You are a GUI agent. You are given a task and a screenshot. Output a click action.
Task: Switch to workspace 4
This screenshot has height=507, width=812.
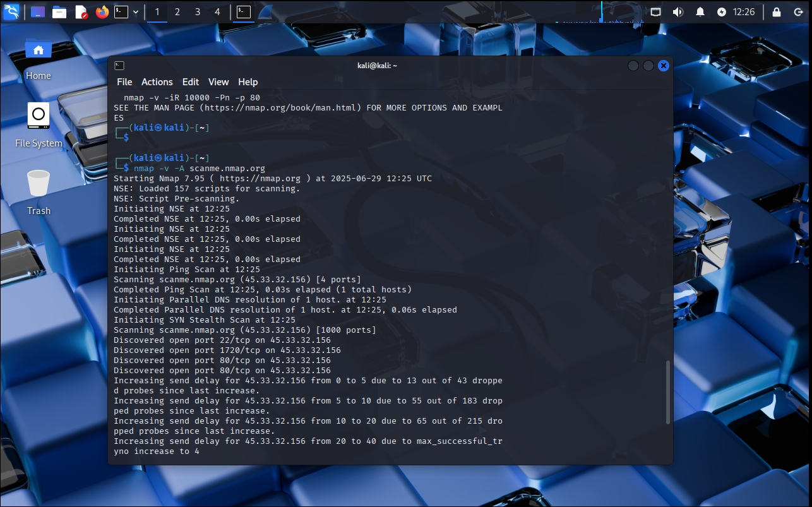(217, 12)
